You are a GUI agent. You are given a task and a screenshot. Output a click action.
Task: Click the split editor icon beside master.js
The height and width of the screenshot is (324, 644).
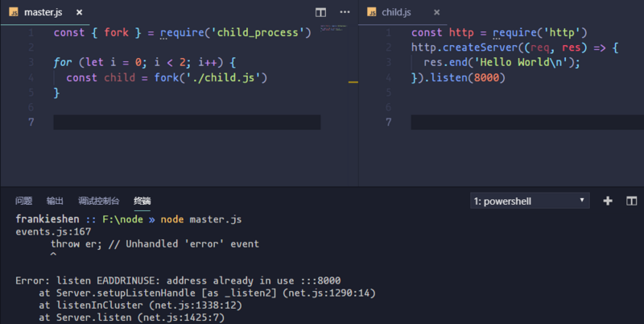pos(320,12)
